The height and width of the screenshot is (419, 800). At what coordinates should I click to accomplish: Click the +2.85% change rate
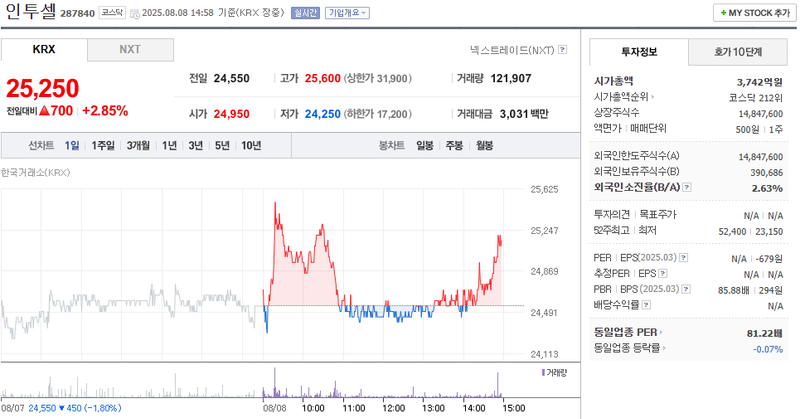[x=105, y=111]
